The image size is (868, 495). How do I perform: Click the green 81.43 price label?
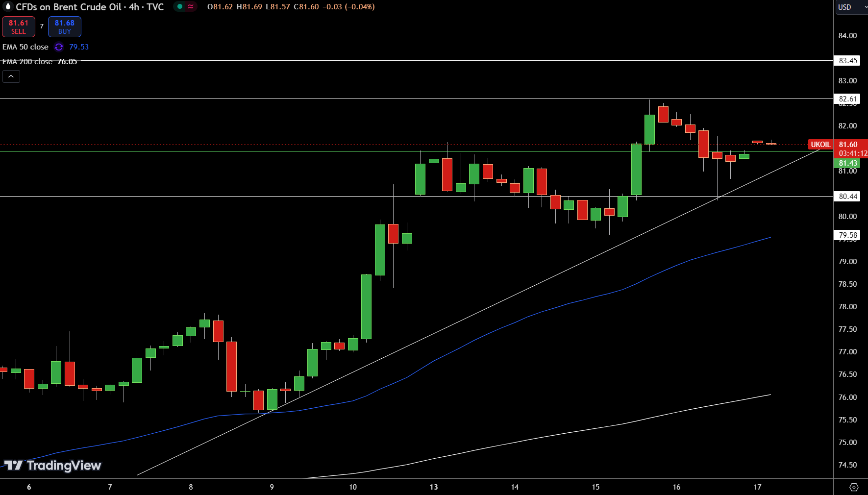click(847, 163)
